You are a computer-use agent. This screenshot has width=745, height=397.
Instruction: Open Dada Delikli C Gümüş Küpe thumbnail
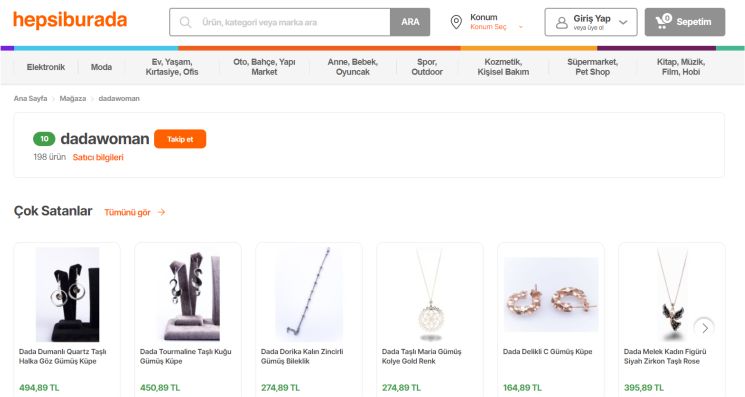point(551,294)
